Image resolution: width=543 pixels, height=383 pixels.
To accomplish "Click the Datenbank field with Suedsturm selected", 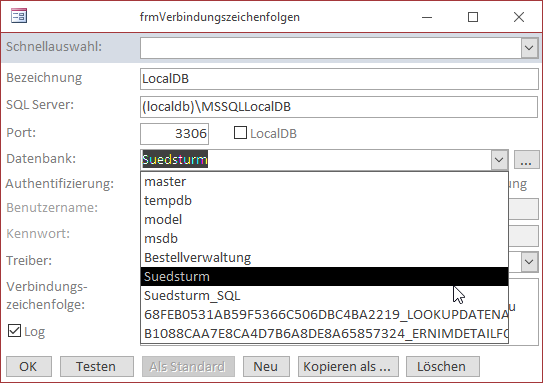I will pyautogui.click(x=316, y=160).
